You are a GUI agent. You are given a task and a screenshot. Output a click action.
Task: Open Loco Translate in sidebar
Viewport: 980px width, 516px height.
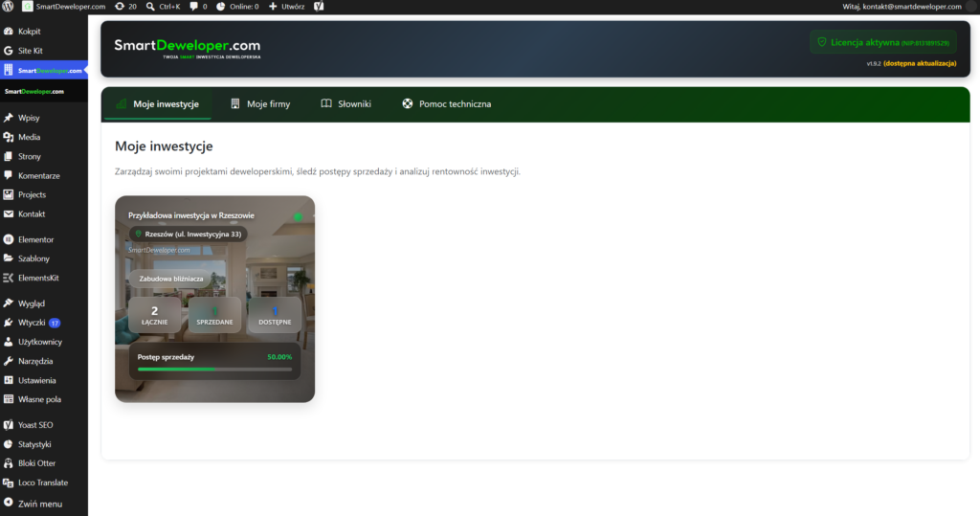coord(44,482)
